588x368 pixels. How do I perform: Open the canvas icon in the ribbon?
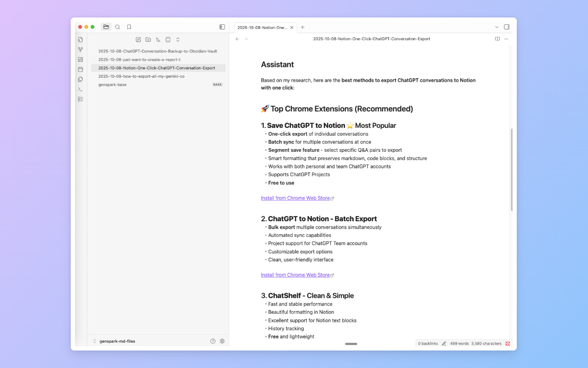point(80,59)
